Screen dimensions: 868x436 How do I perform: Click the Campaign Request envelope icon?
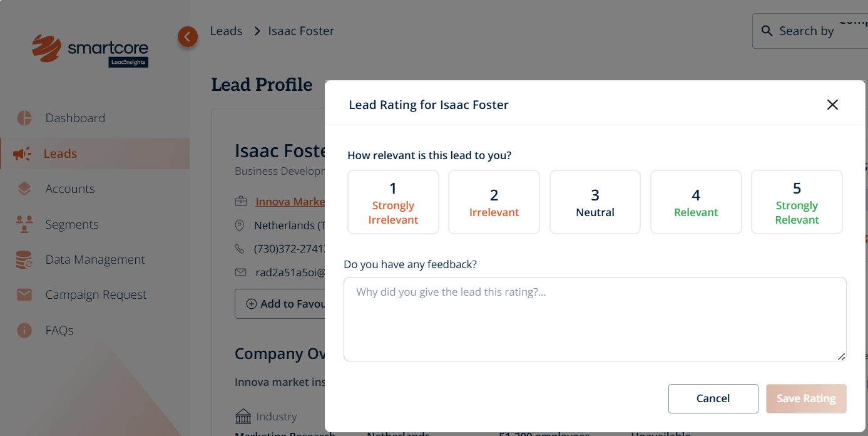pos(24,294)
